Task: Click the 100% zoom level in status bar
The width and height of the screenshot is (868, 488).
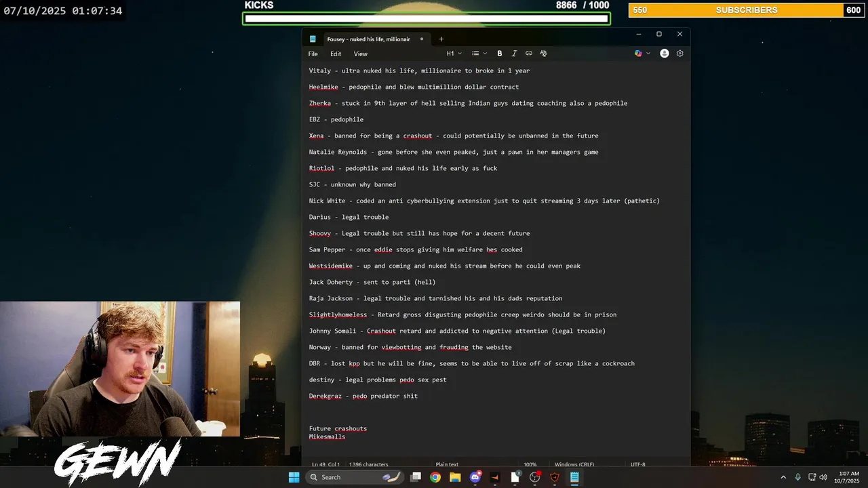Action: click(530, 464)
